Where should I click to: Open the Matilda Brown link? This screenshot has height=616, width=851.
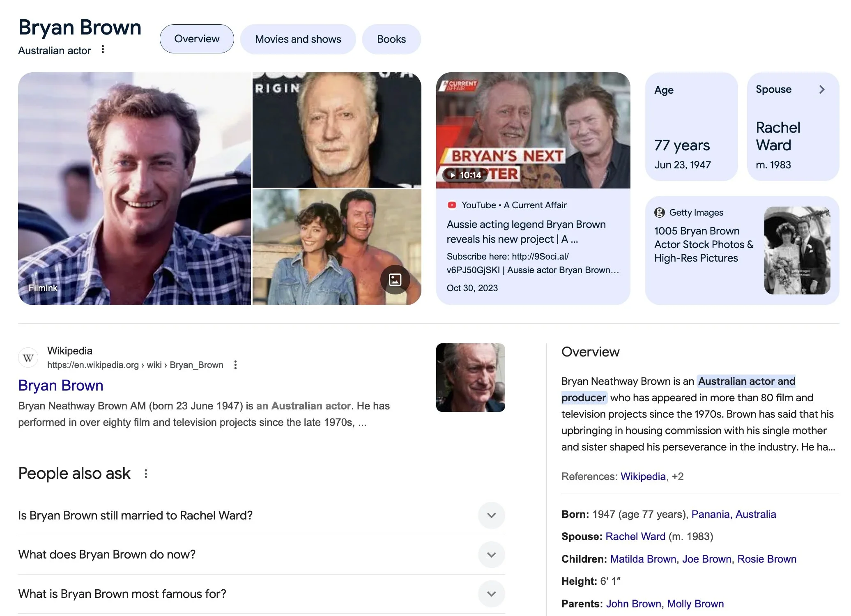click(x=643, y=559)
